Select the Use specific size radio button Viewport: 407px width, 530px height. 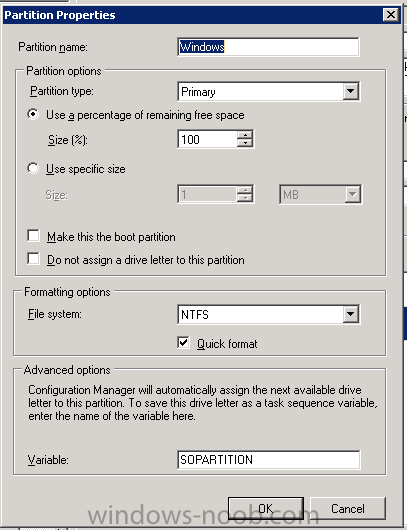[33, 168]
